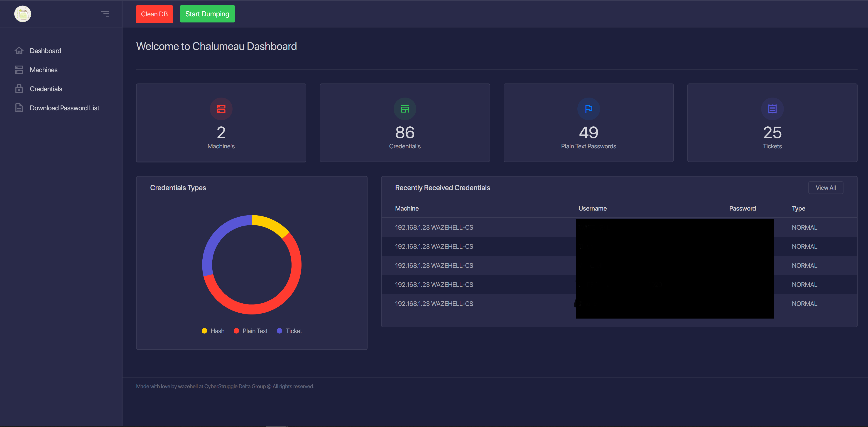Click the Credentials lock icon
The width and height of the screenshot is (868, 427).
[19, 89]
